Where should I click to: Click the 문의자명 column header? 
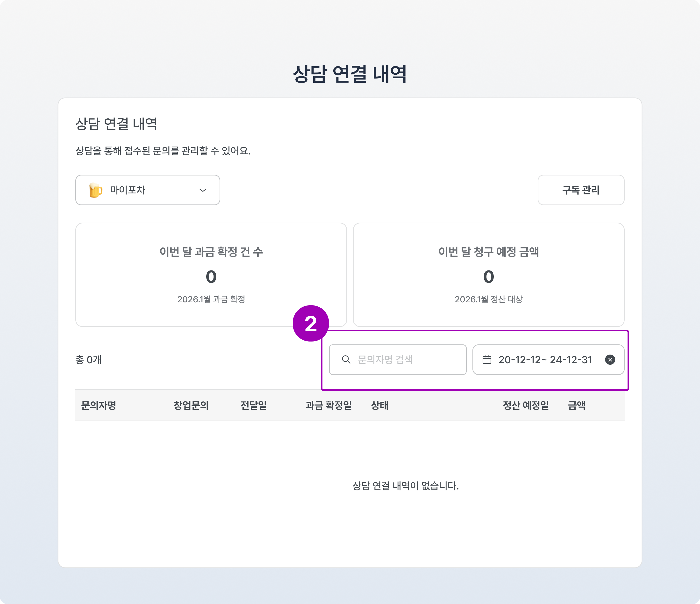[x=99, y=405]
